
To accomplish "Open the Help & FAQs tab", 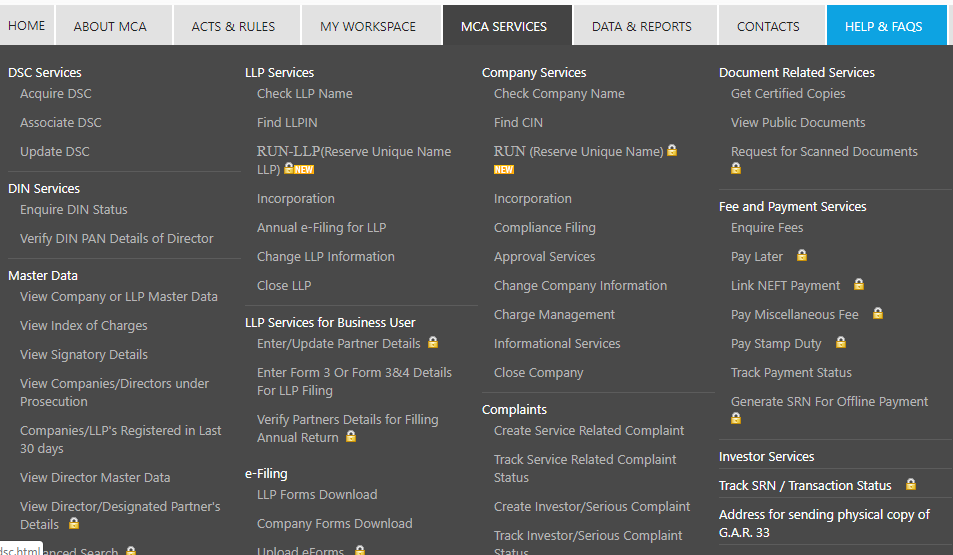I will coord(883,26).
